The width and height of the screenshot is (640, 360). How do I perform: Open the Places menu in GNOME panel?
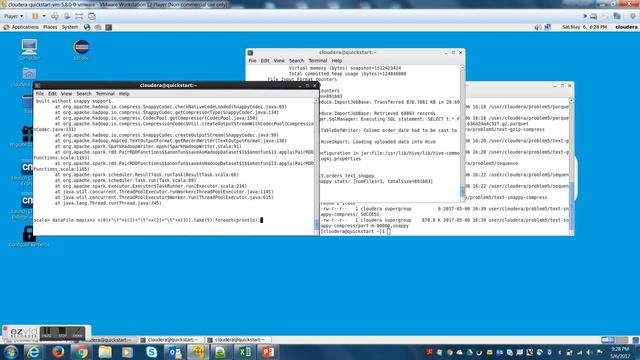[x=50, y=27]
